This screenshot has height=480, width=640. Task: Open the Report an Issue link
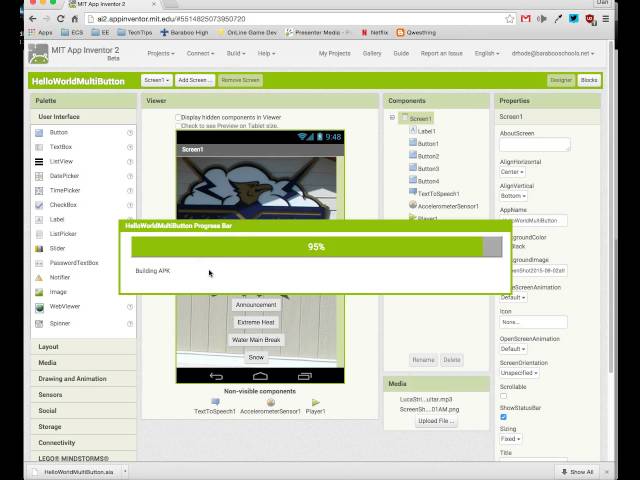(442, 53)
